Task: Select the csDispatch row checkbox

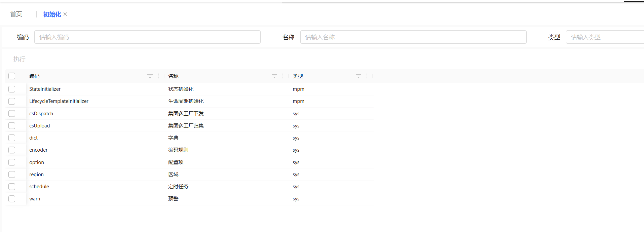Action: [12, 114]
